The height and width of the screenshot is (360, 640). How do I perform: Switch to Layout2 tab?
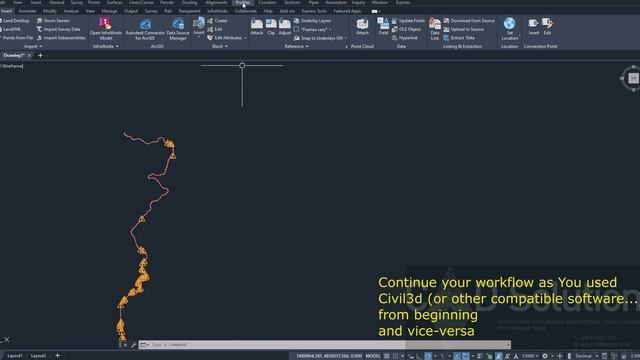pyautogui.click(x=38, y=356)
